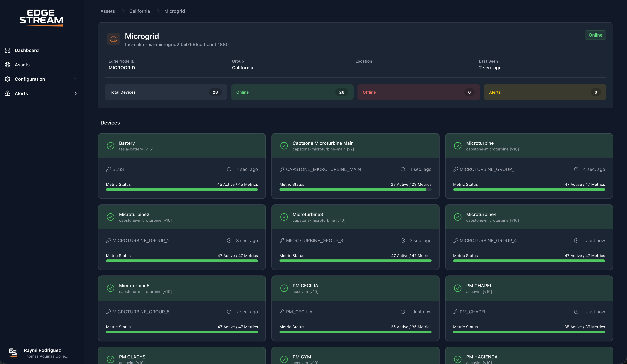Select the Total Devices summary tile

click(x=166, y=92)
